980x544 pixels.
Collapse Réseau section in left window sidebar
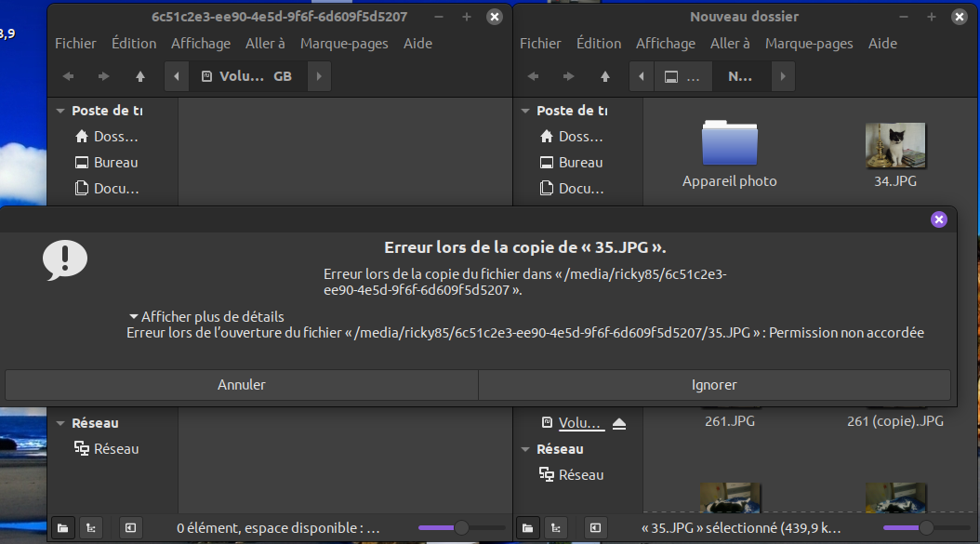click(60, 423)
